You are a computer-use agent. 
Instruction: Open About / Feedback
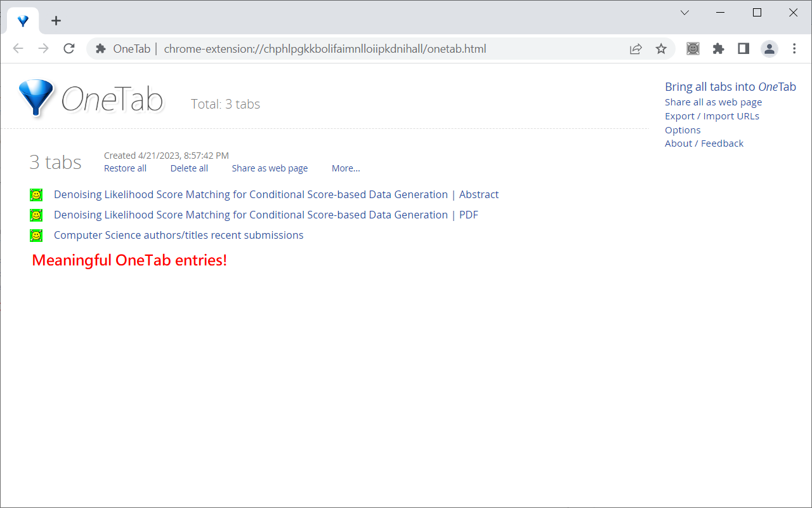[704, 144]
